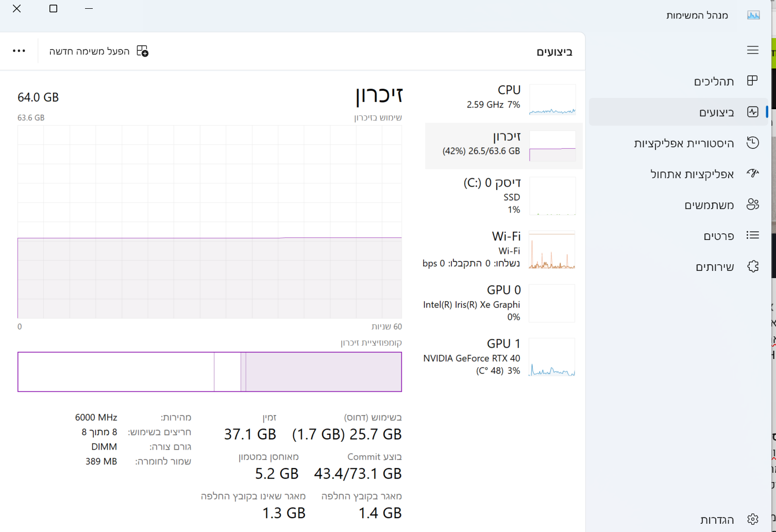Screen dimensions: 776x532
Task: Click the Services (שירותים) puzzle icon
Action: tap(753, 266)
